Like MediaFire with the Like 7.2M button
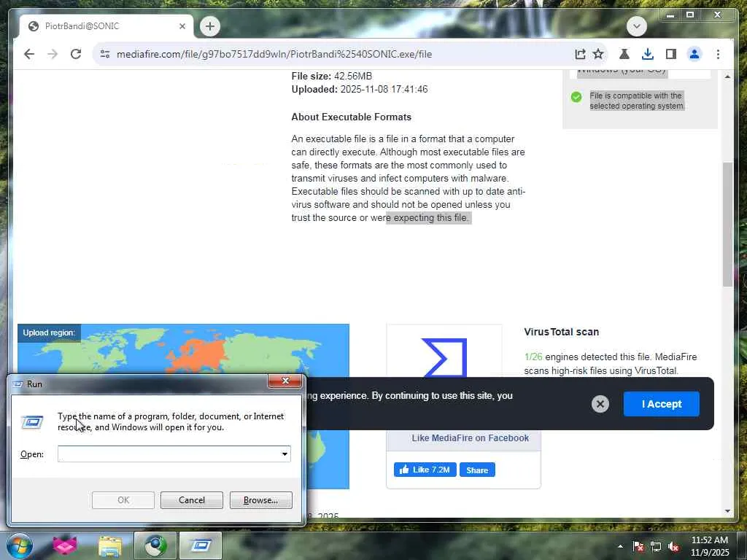Viewport: 747px width, 560px height. (425, 470)
